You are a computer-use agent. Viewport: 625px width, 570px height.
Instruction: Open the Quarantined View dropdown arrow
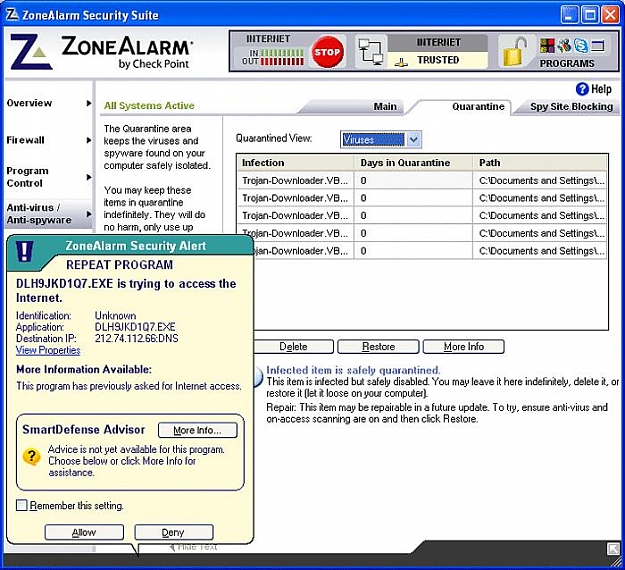coord(413,140)
